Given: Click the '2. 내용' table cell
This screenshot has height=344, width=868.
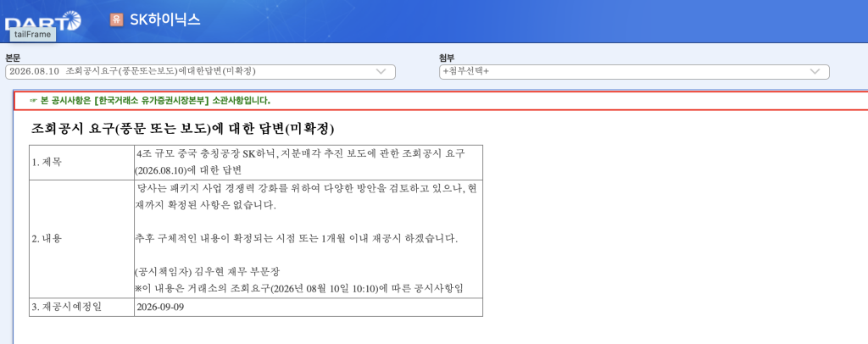Looking at the screenshot, I should coord(81,239).
